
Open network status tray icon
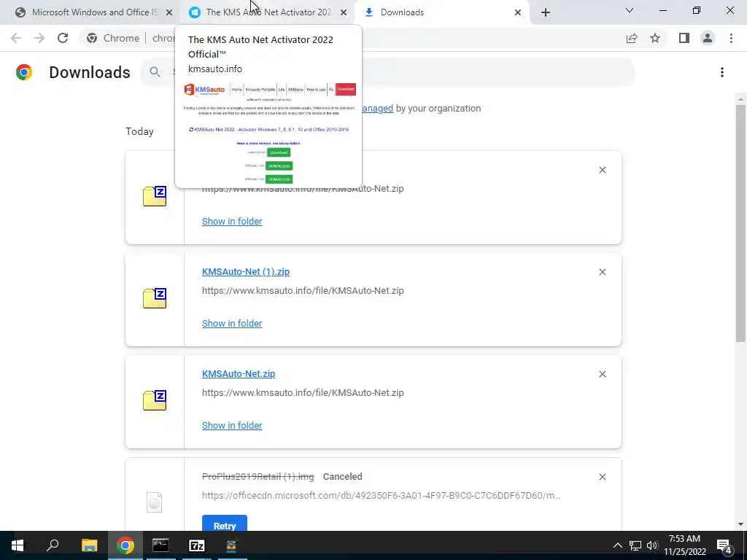pos(635,545)
